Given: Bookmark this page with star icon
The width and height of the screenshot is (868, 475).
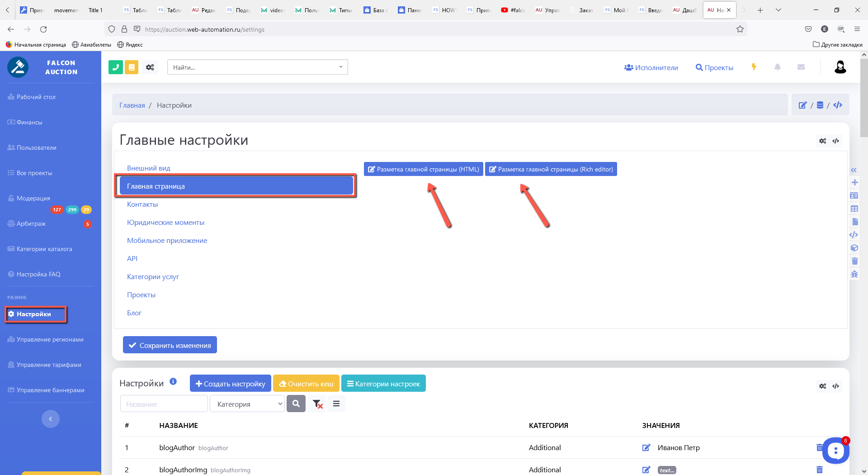Looking at the screenshot, I should tap(740, 29).
